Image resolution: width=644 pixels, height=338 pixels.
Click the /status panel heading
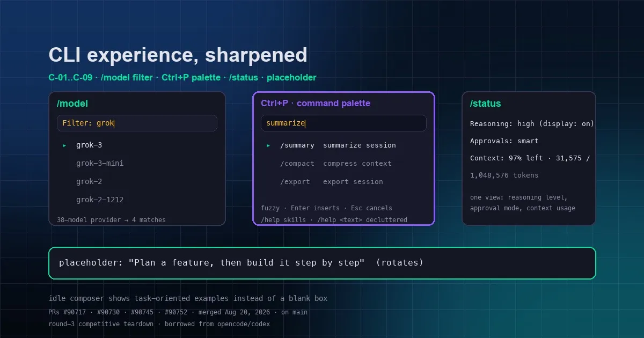tap(486, 104)
